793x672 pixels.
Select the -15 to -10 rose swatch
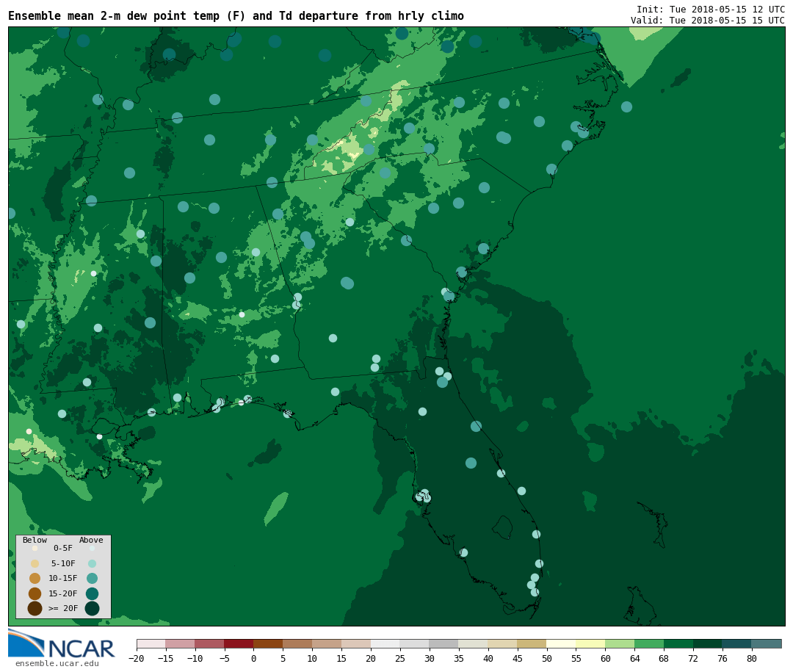[181, 643]
